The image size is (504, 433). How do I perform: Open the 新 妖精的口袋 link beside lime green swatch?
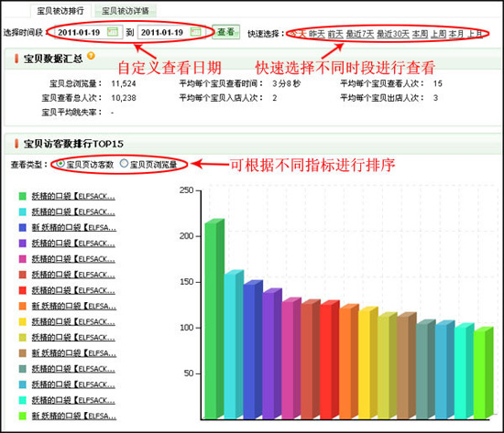(74, 416)
